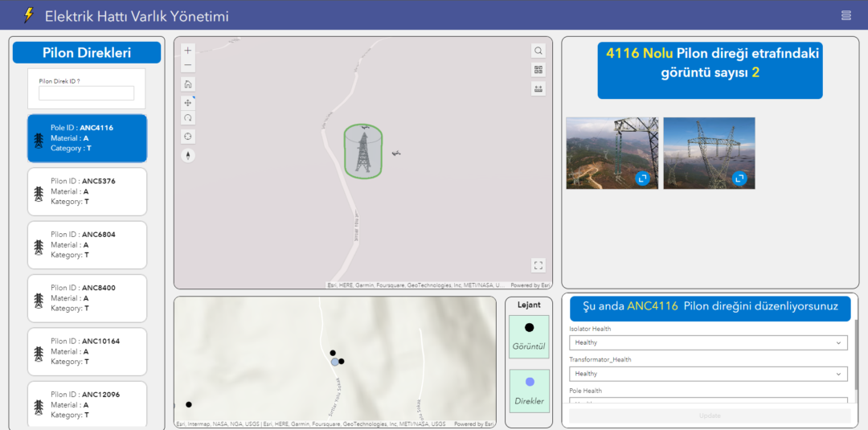The image size is (868, 430).
Task: Open the Isolator Health dropdown
Action: coord(708,342)
